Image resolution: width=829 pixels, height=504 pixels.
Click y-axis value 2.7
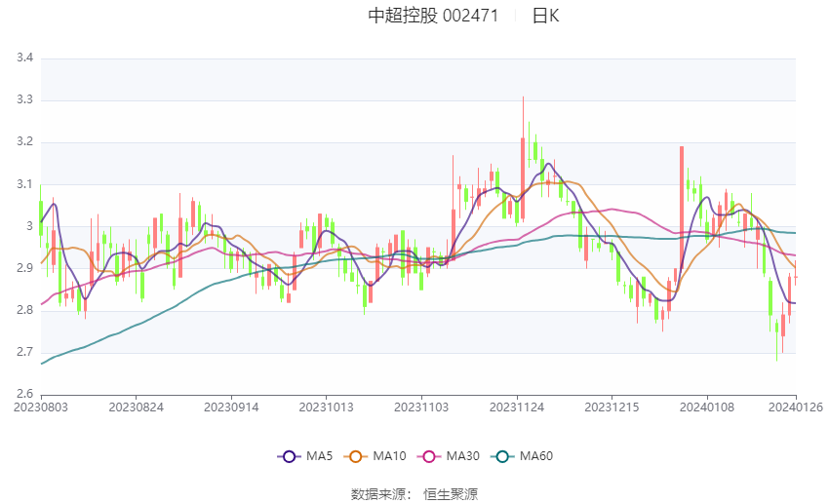point(24,352)
